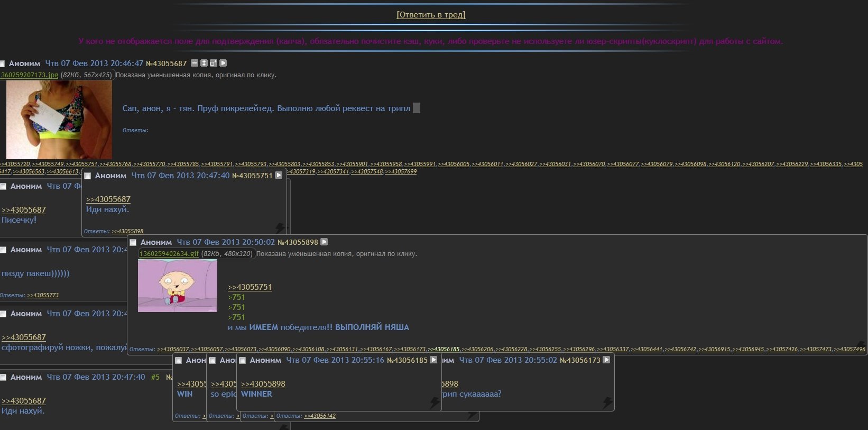Open reply link >>43055901
This screenshot has width=868, height=430.
point(352,164)
